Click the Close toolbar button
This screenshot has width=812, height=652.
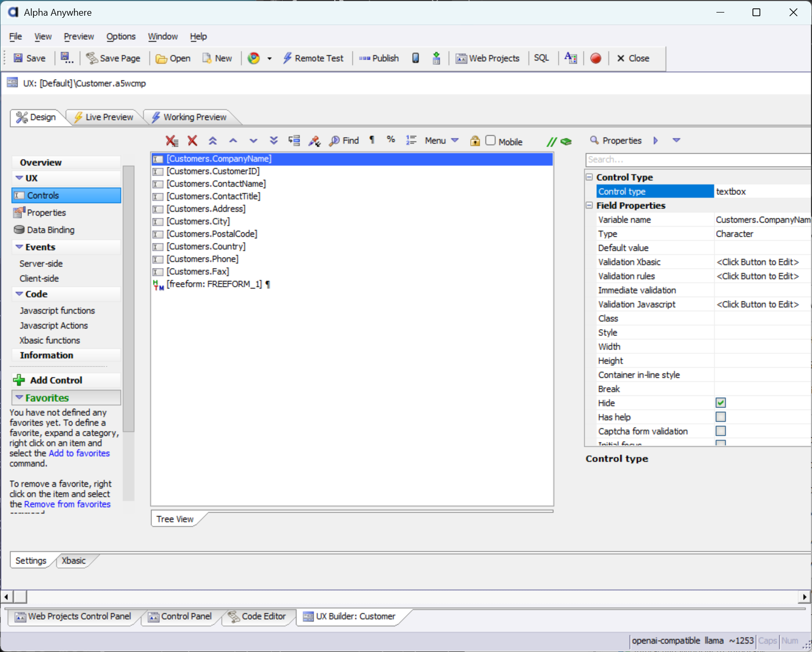633,58
